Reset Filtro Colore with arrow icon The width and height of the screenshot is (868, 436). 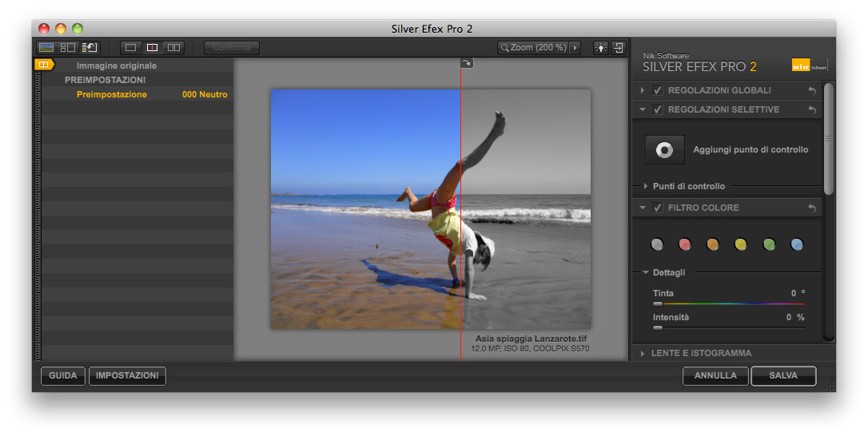812,208
